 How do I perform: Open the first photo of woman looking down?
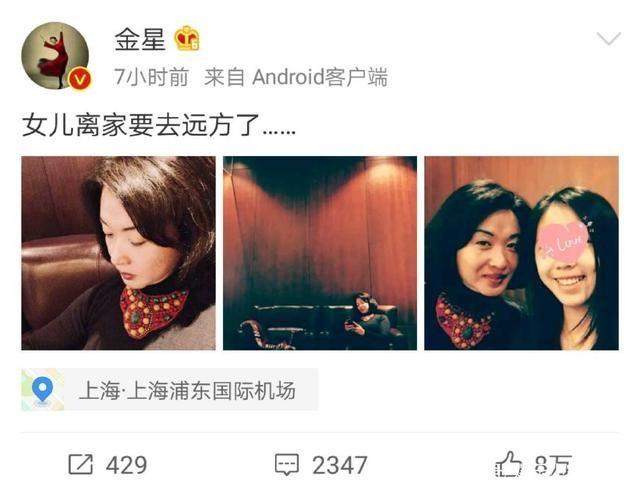click(118, 253)
